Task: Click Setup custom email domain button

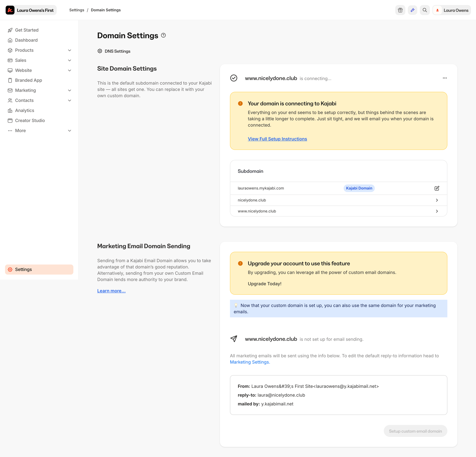Action: point(415,431)
